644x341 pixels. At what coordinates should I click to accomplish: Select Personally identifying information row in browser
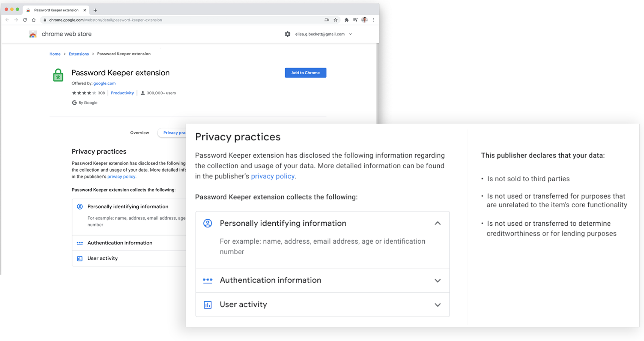point(129,217)
